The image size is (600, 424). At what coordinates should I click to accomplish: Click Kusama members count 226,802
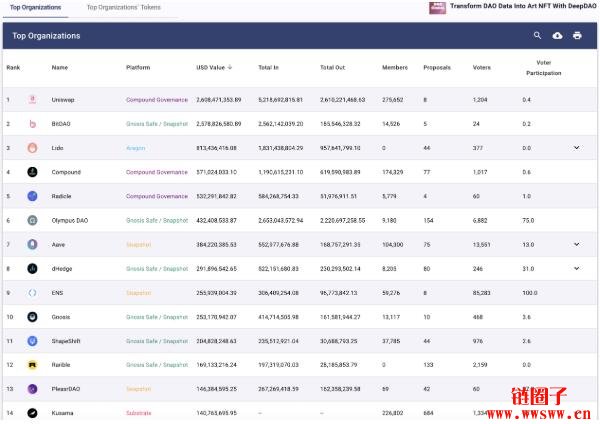tap(393, 413)
